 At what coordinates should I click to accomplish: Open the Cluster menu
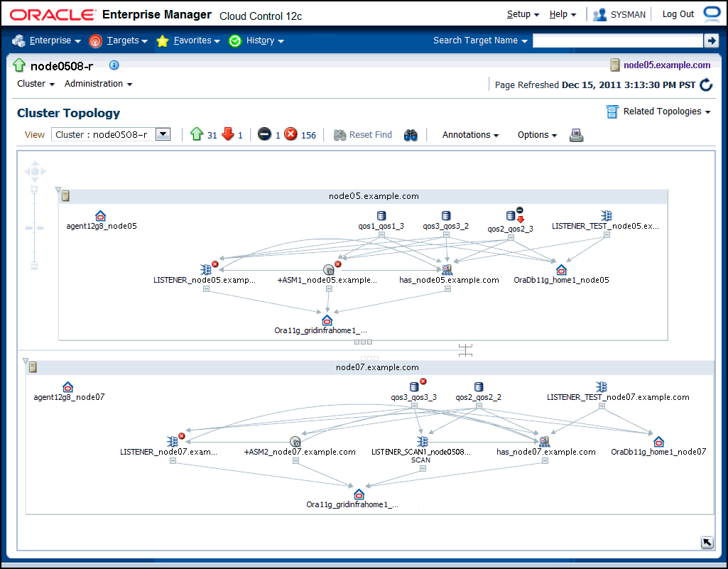click(x=36, y=84)
